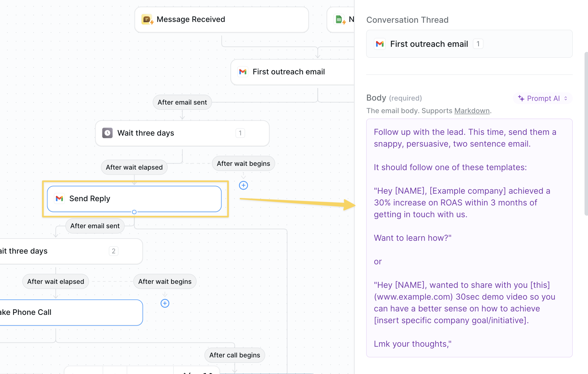Click the Message Received trigger icon
Image resolution: width=588 pixels, height=374 pixels.
[x=147, y=20]
